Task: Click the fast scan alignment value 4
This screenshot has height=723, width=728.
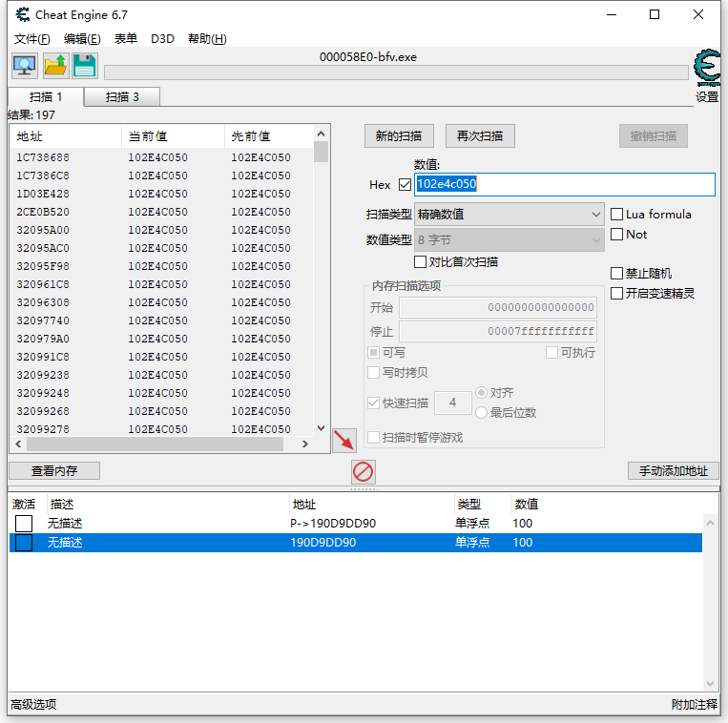Action: pos(452,403)
